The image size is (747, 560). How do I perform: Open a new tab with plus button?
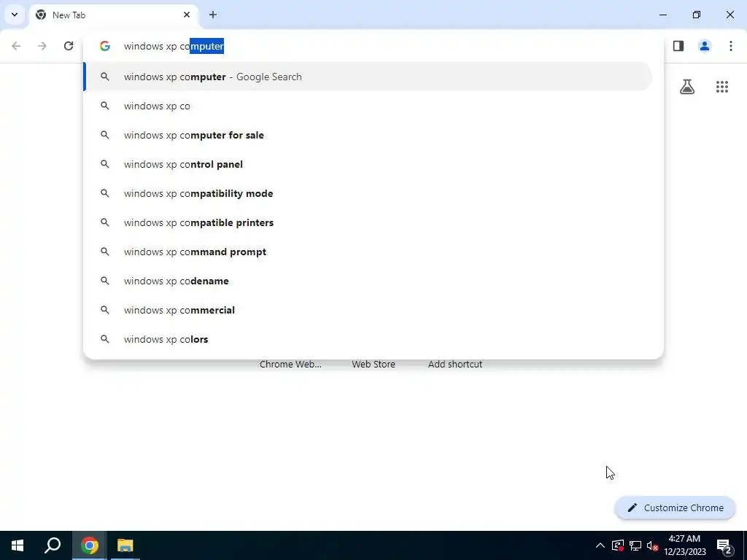213,15
